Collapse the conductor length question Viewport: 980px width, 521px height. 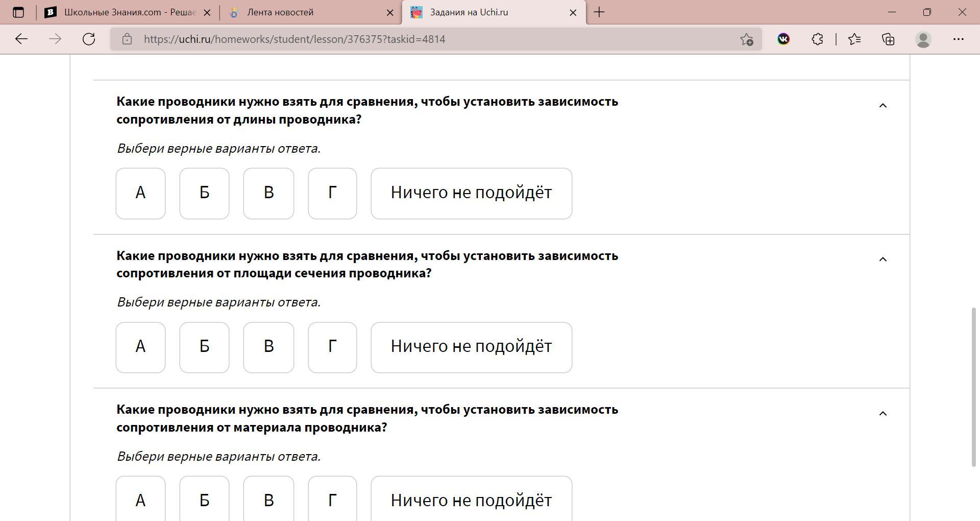tap(883, 106)
